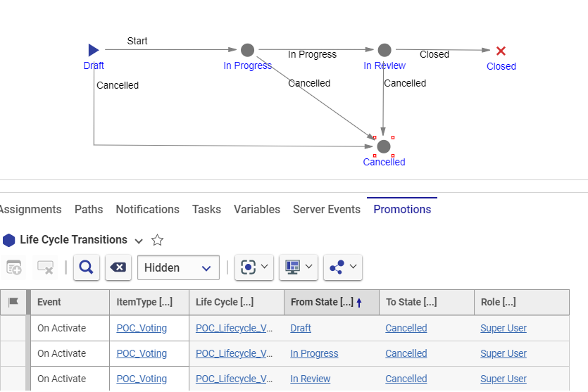Open Super User link in first row

[x=503, y=328]
